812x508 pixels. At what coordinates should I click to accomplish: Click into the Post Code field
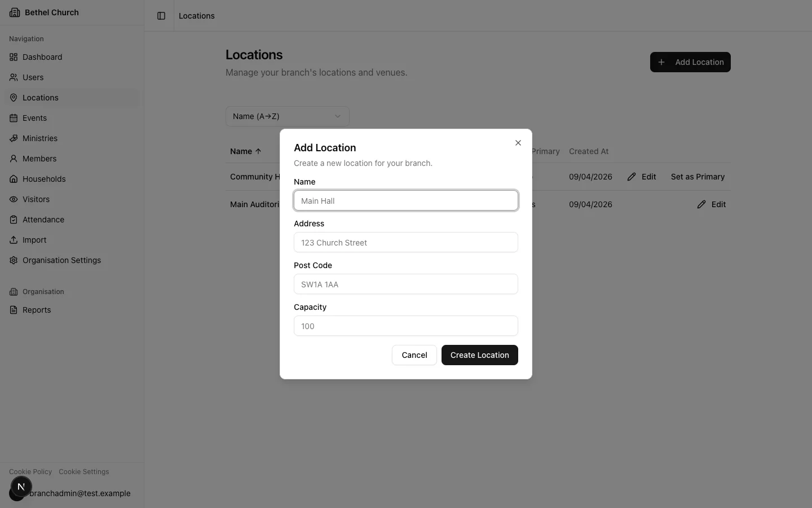pyautogui.click(x=406, y=284)
